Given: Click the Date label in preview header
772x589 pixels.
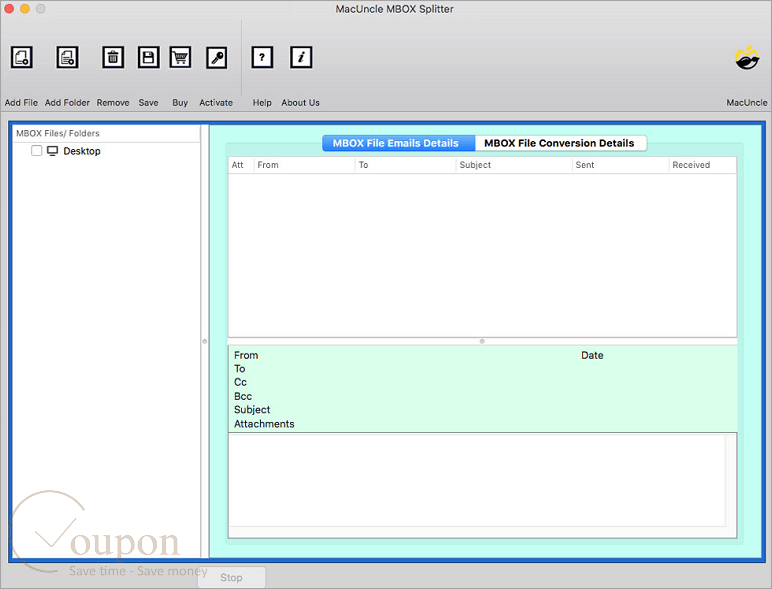Looking at the screenshot, I should tap(592, 355).
